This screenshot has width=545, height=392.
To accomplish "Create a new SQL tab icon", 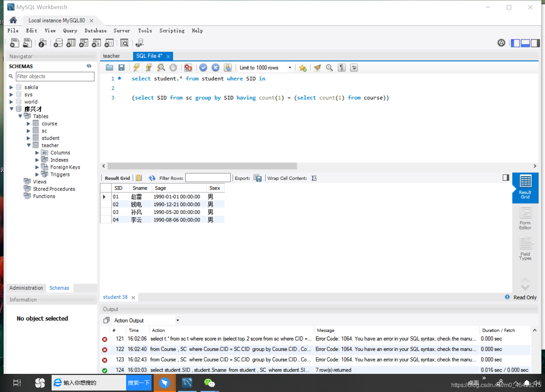I will (x=15, y=43).
